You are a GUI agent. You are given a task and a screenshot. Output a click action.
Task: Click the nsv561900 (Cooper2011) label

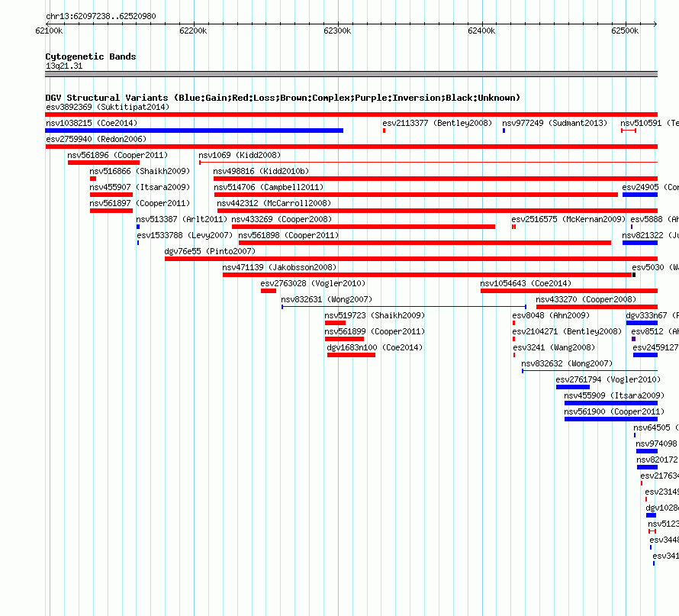[614, 411]
